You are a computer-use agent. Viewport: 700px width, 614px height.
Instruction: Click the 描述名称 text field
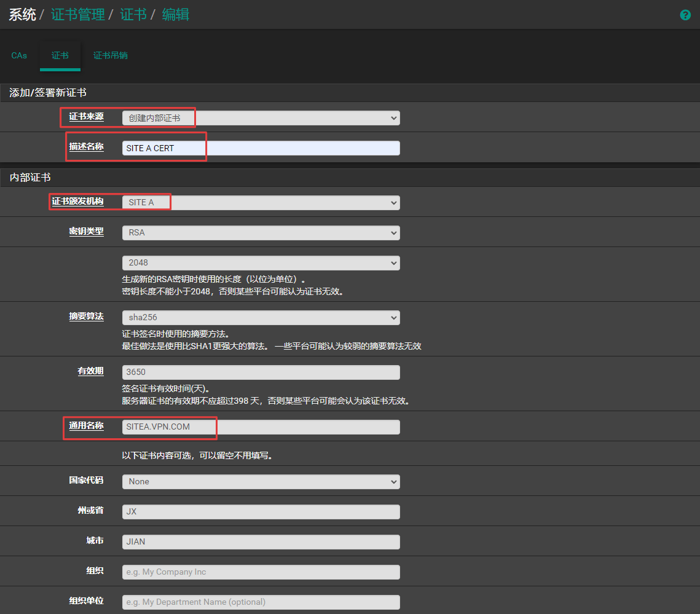click(261, 148)
